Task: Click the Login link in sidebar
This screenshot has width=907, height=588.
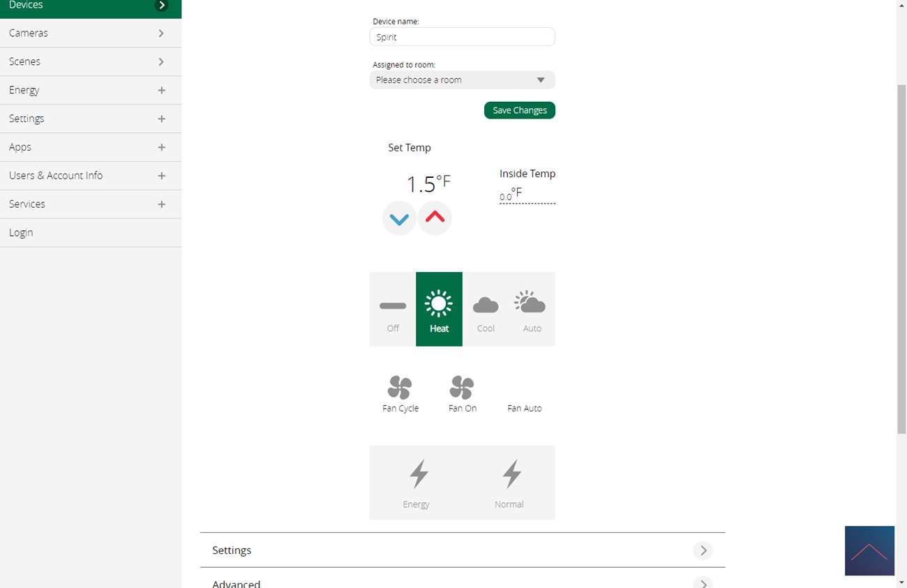Action: tap(21, 233)
